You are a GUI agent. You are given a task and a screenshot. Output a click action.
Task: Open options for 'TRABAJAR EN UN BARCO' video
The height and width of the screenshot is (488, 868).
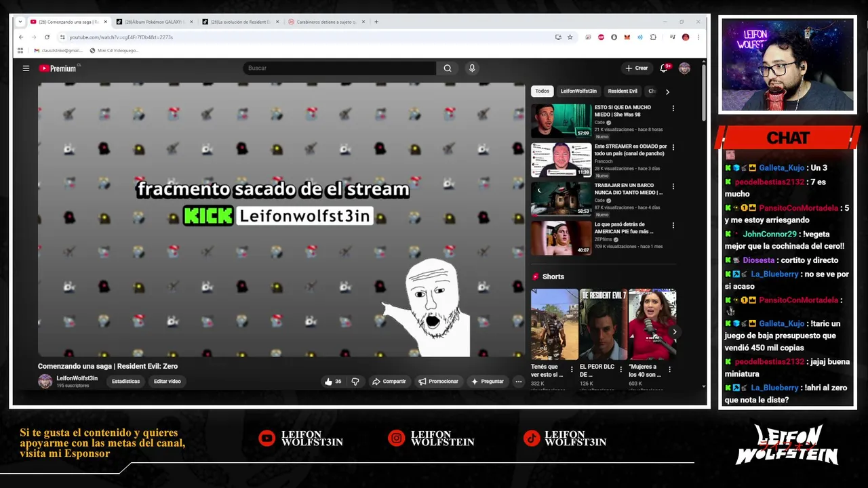673,186
